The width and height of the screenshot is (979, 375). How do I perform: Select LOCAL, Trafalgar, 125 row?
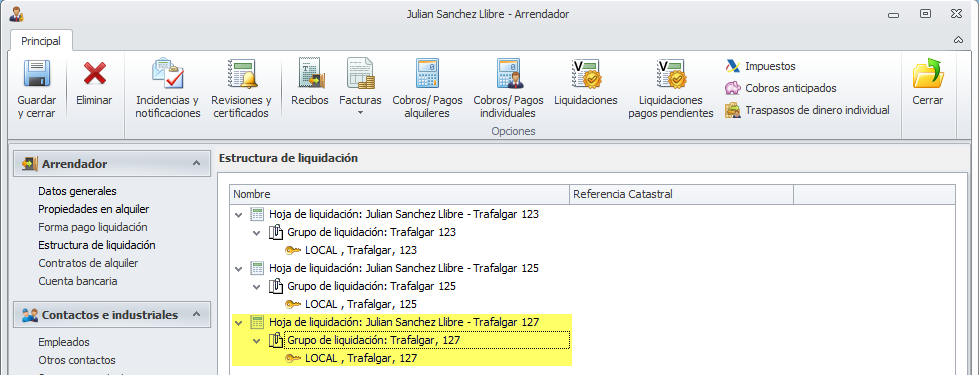point(361,304)
